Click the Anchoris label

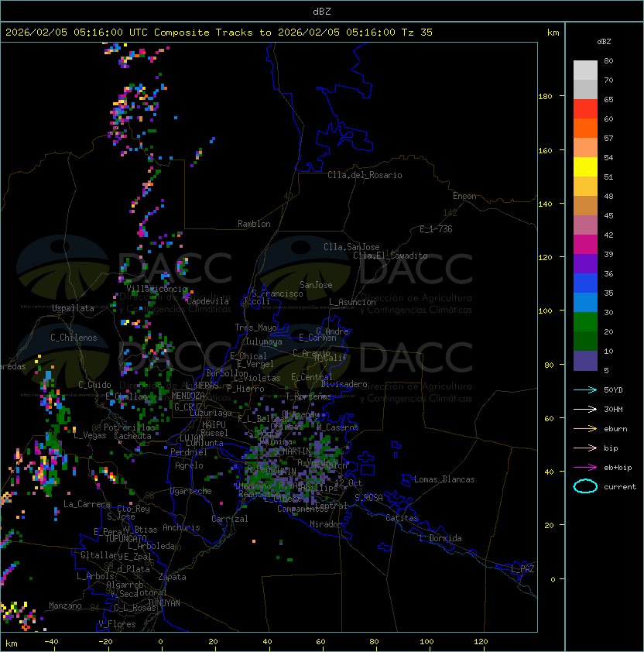[181, 527]
